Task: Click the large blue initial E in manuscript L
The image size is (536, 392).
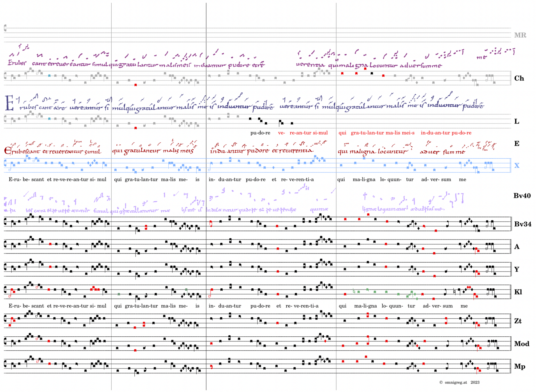Action: pos(9,103)
